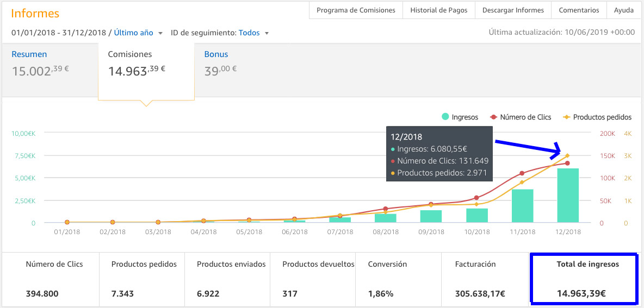Click the Resumen amount 15.002,39 €

coord(40,71)
